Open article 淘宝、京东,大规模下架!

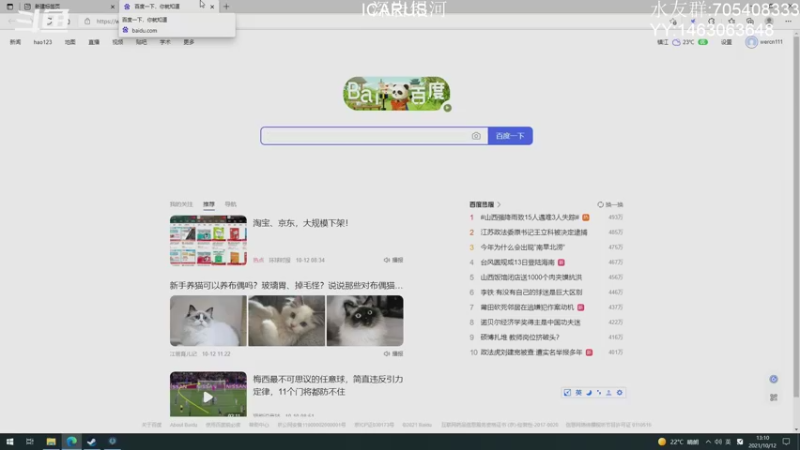(x=301, y=223)
